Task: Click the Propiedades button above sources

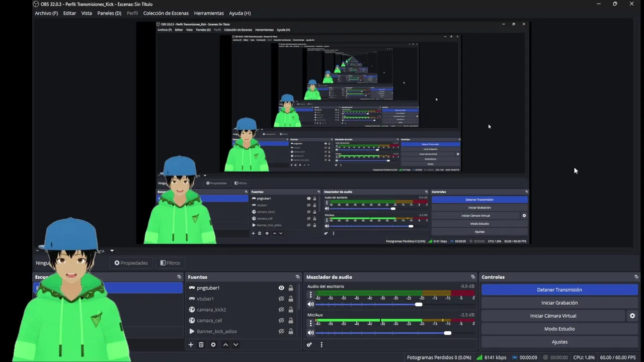Action: [131, 263]
